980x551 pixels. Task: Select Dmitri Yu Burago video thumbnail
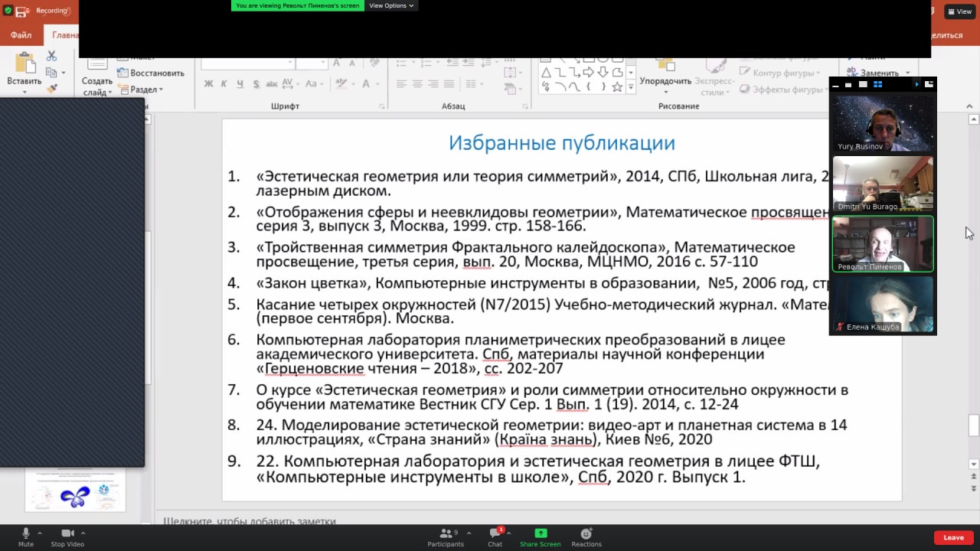tap(883, 183)
